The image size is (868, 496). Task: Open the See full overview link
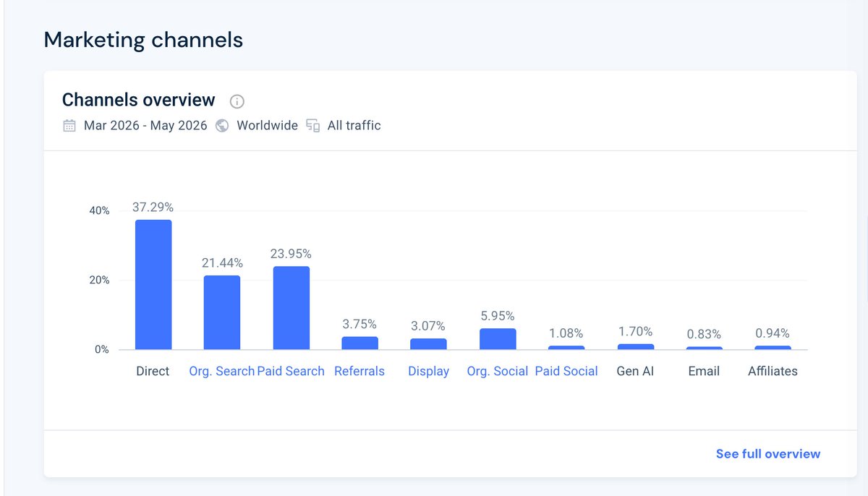point(768,454)
